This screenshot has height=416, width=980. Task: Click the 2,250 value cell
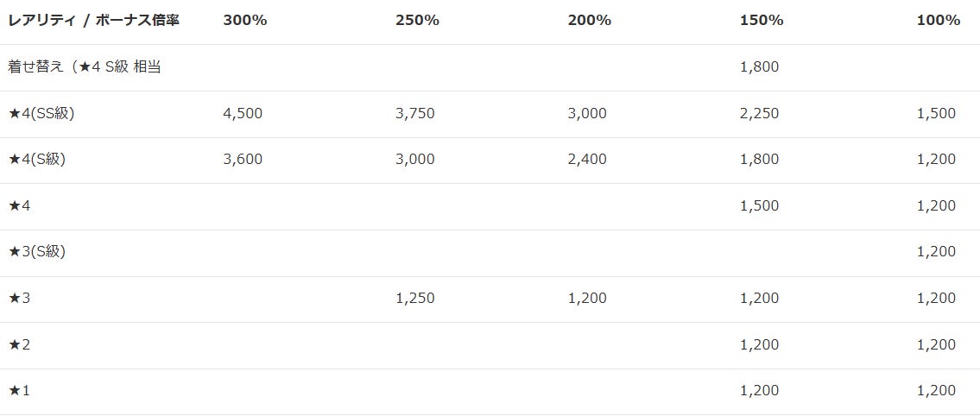click(760, 113)
